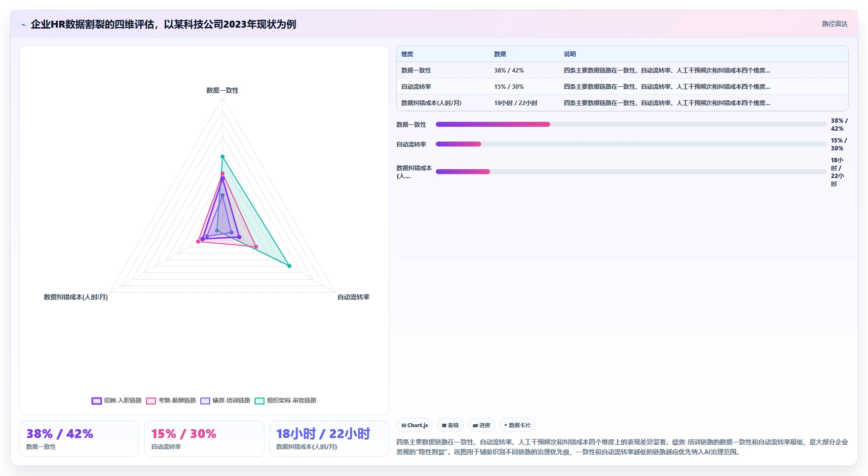This screenshot has width=868, height=476.
Task: Click the 说明 column header
Action: pyautogui.click(x=570, y=54)
